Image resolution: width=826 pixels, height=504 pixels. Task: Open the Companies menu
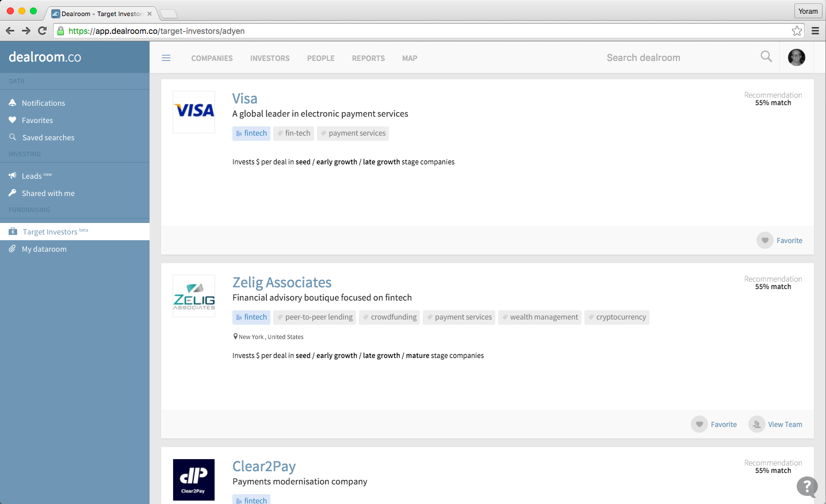click(212, 59)
